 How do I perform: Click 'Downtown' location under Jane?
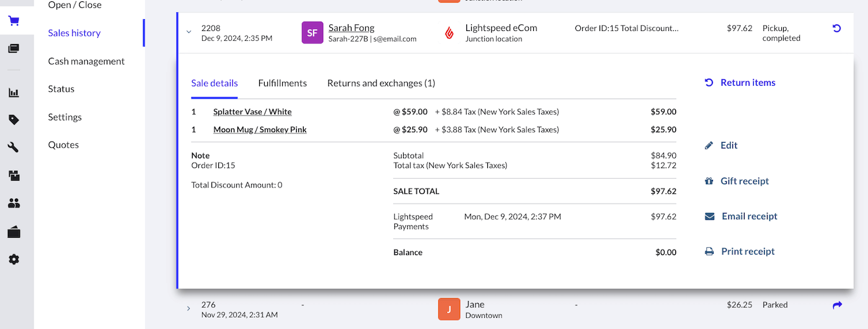click(x=484, y=315)
